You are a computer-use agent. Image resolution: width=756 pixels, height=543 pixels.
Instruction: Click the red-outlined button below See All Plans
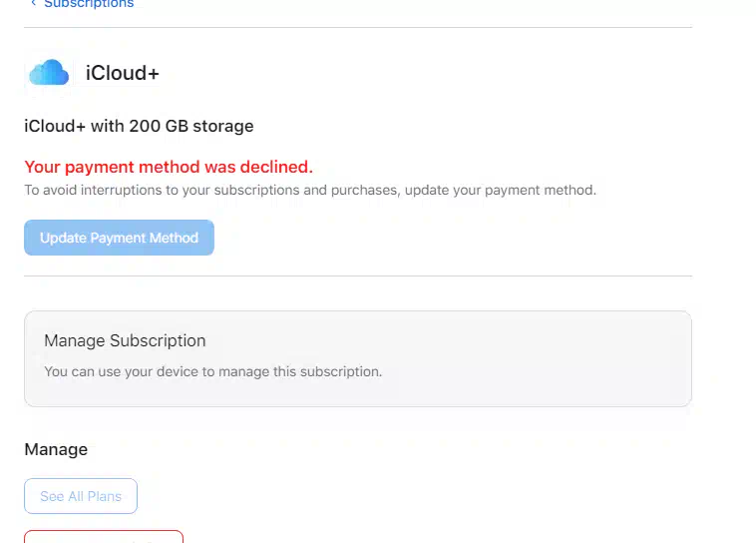click(104, 537)
